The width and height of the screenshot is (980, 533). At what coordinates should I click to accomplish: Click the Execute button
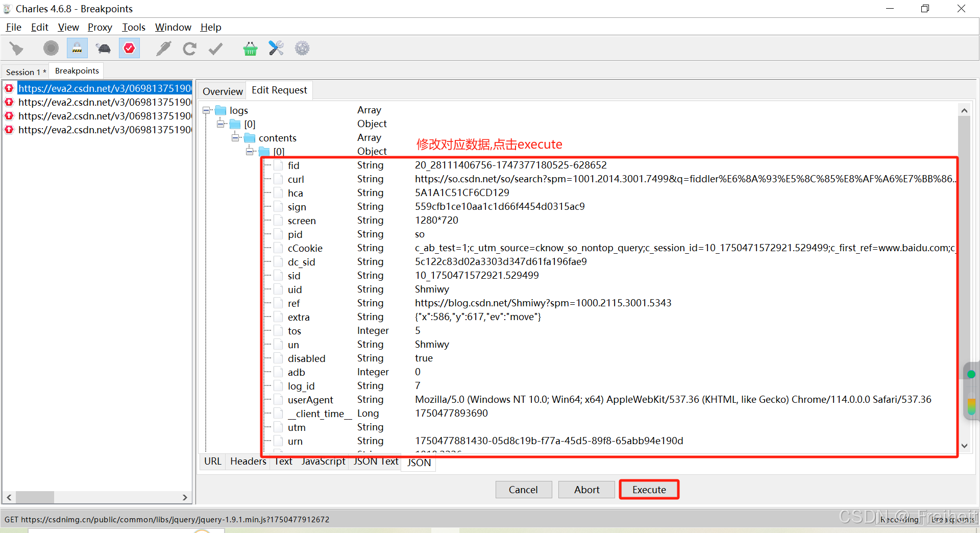click(x=649, y=490)
